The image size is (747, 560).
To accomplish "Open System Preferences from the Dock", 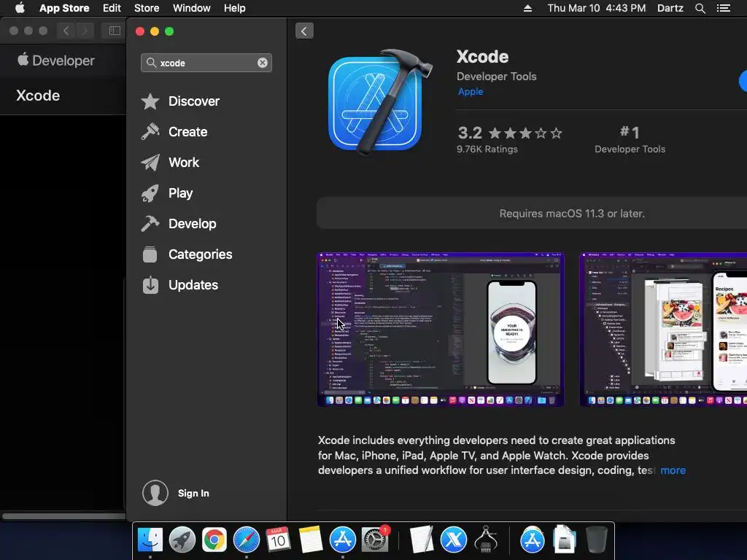I will [x=375, y=540].
